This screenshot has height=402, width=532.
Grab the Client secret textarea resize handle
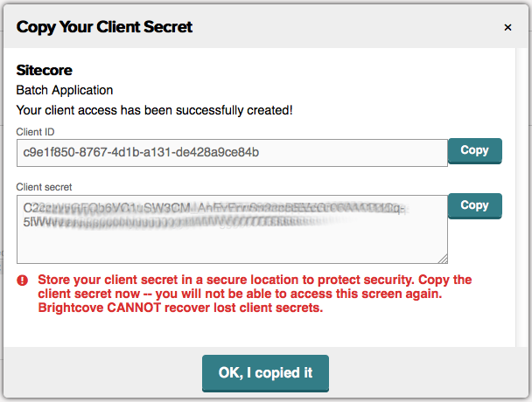pos(443,258)
